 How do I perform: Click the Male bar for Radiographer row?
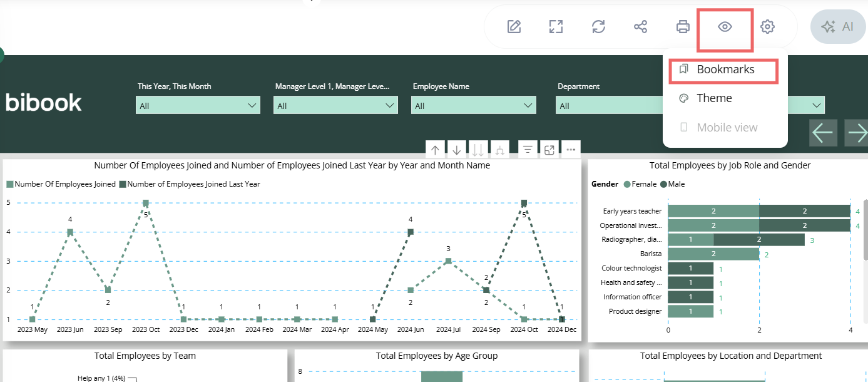tap(759, 240)
